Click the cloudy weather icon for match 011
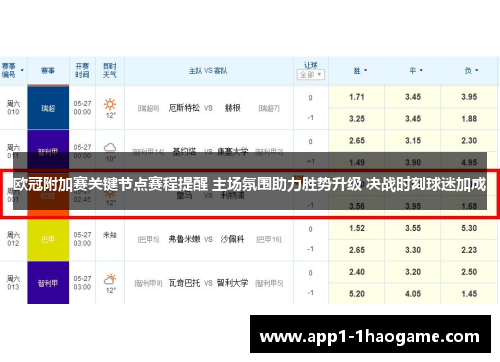Viewport: 500px width, 362px height. click(x=110, y=147)
